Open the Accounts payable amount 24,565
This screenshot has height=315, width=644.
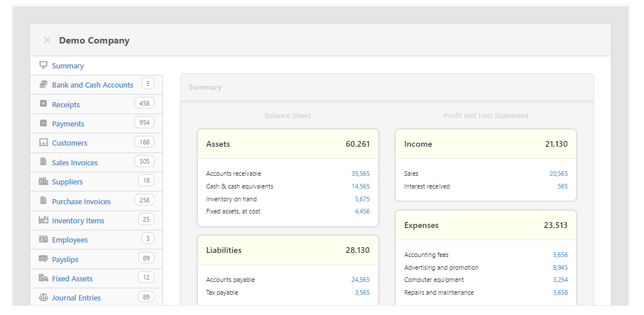(x=360, y=280)
